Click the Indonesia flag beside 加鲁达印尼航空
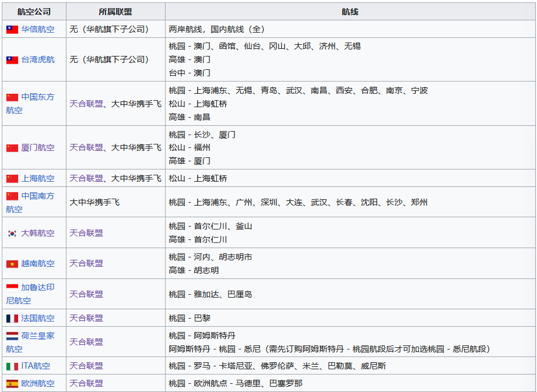The height and width of the screenshot is (392, 537). (x=12, y=288)
